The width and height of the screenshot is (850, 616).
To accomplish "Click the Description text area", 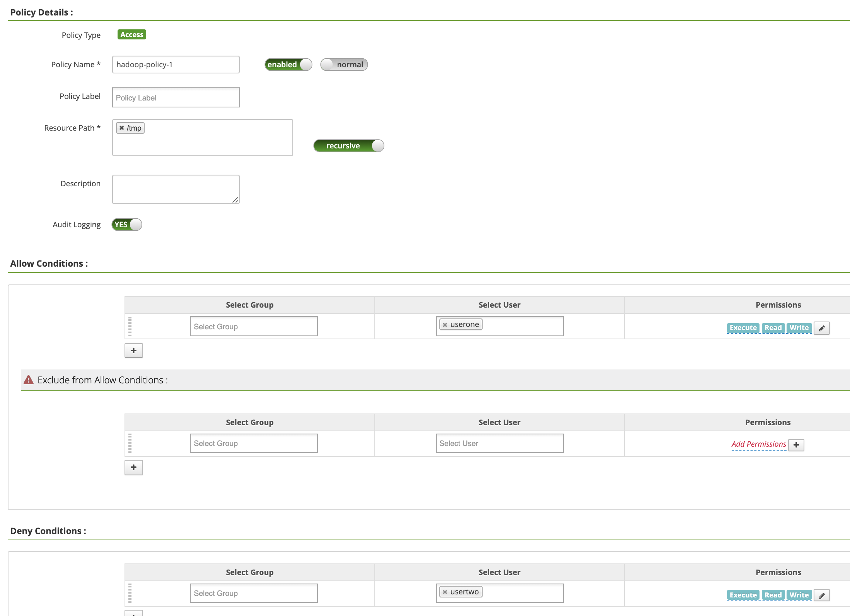I will (176, 189).
